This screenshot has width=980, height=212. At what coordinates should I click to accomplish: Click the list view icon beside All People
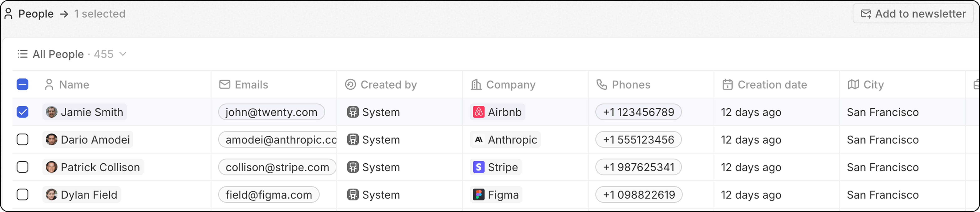22,54
